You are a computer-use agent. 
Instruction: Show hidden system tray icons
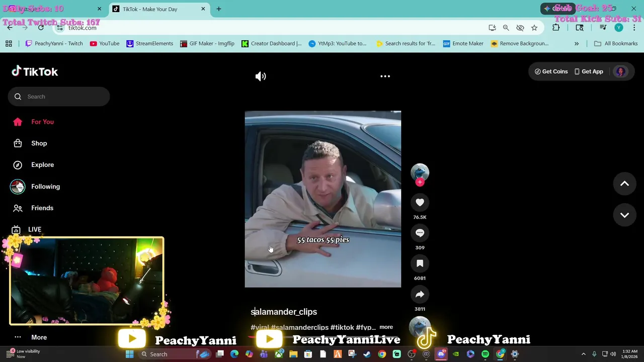coord(583,354)
